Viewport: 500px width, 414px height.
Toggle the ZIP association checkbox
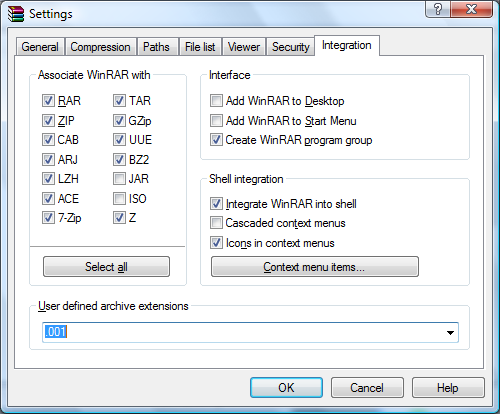(48, 120)
